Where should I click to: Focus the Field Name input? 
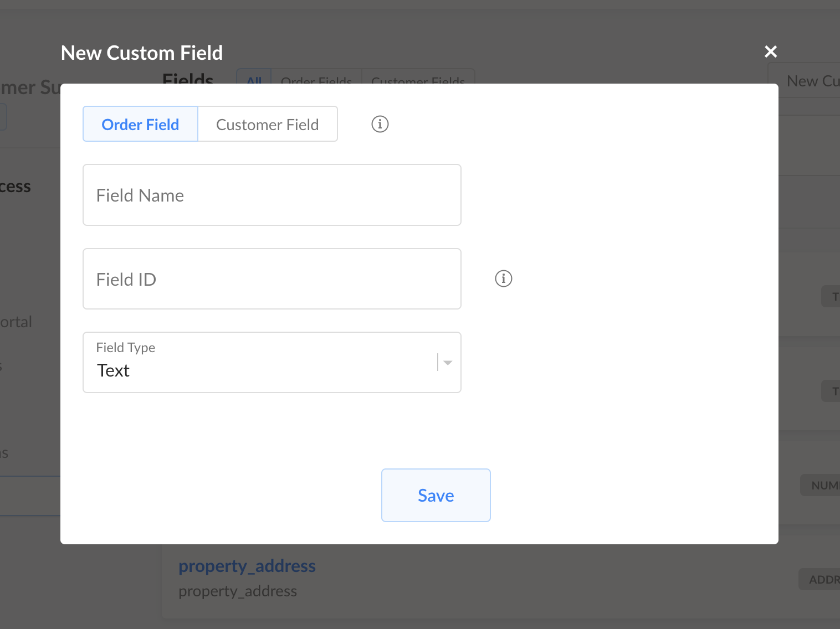(x=272, y=195)
